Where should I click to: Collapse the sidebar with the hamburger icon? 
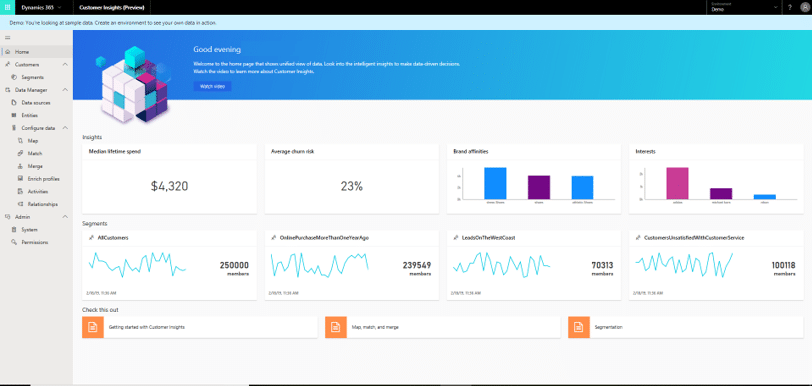point(7,38)
